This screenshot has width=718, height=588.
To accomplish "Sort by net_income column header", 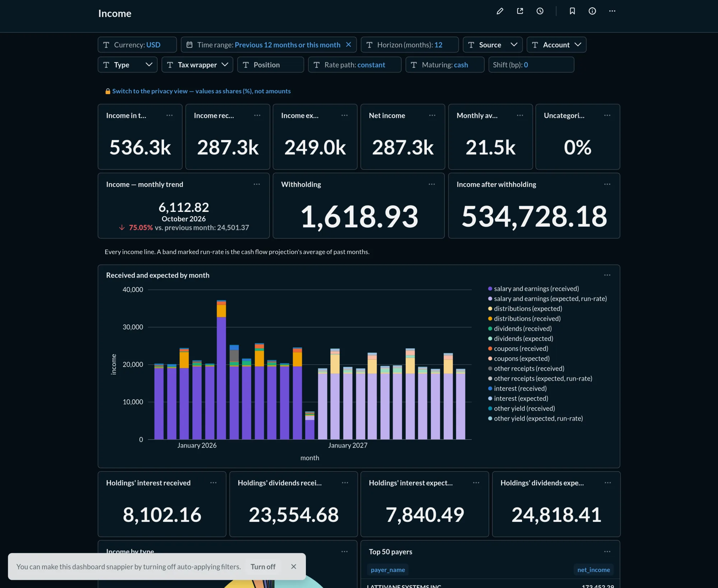I will coord(593,570).
